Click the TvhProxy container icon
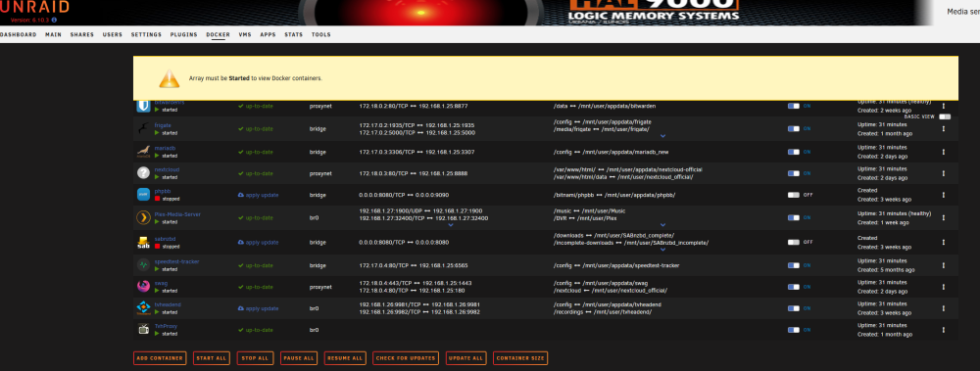The height and width of the screenshot is (371, 980). (144, 329)
